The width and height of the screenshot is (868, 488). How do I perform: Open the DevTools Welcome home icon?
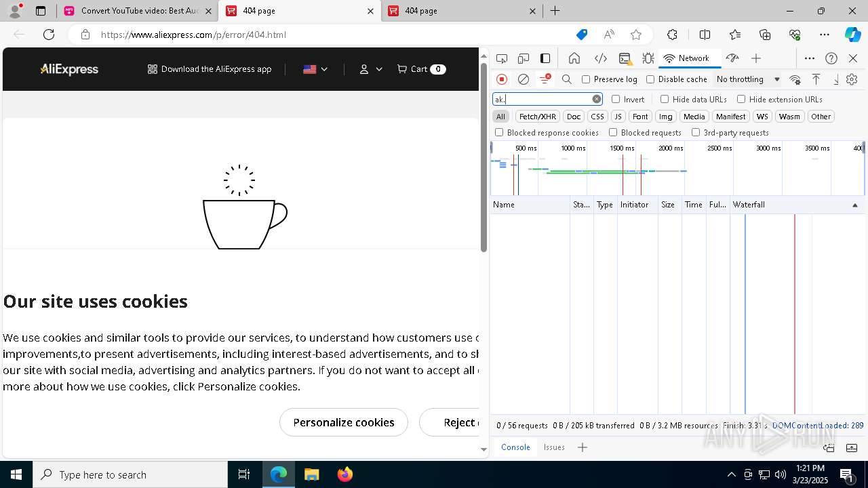574,58
